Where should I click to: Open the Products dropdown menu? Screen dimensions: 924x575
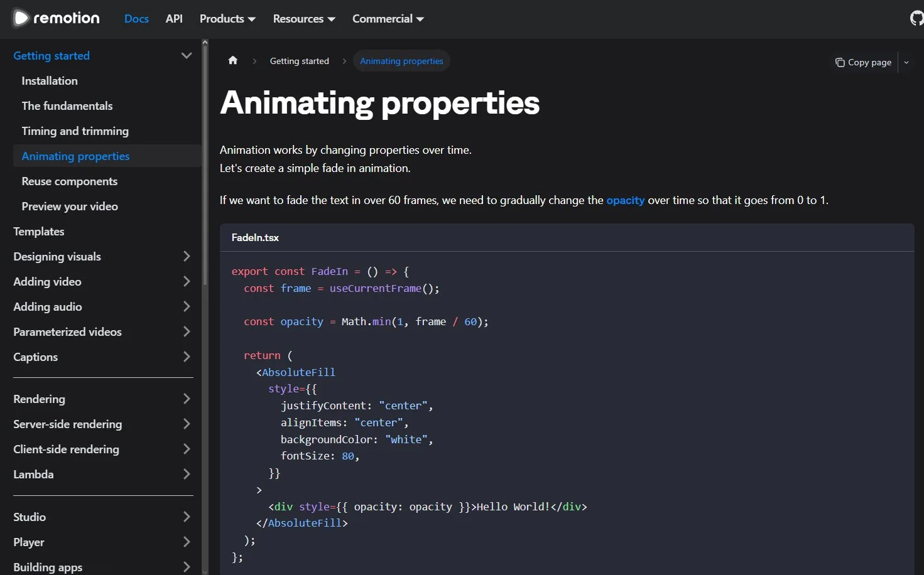pos(227,19)
